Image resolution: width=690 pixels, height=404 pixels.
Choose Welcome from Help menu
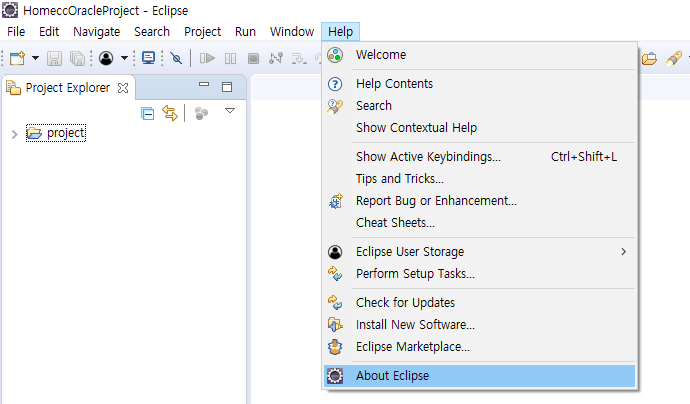(479, 55)
